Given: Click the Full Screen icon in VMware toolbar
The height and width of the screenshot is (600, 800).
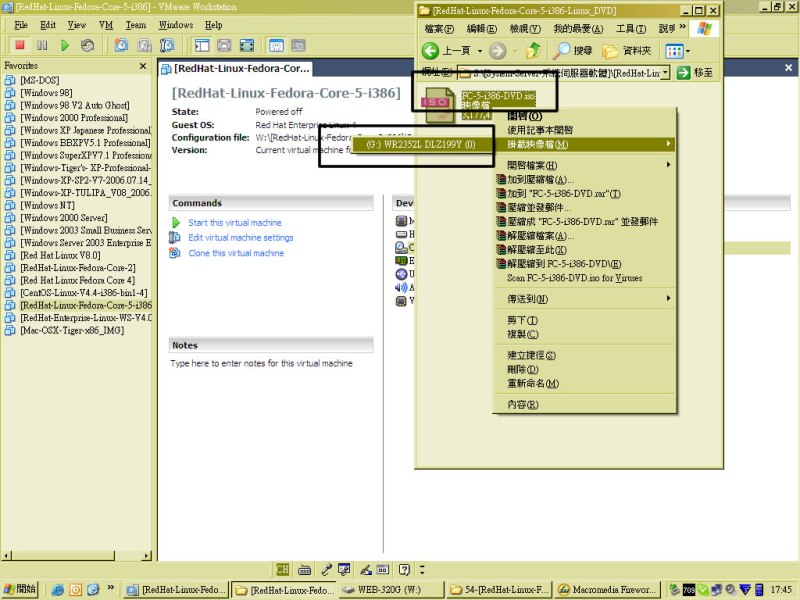Looking at the screenshot, I should pyautogui.click(x=247, y=45).
